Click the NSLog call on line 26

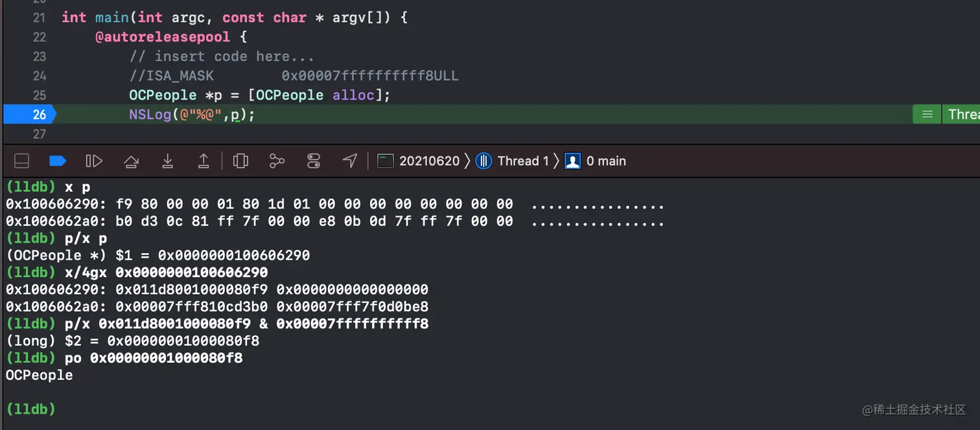click(192, 115)
